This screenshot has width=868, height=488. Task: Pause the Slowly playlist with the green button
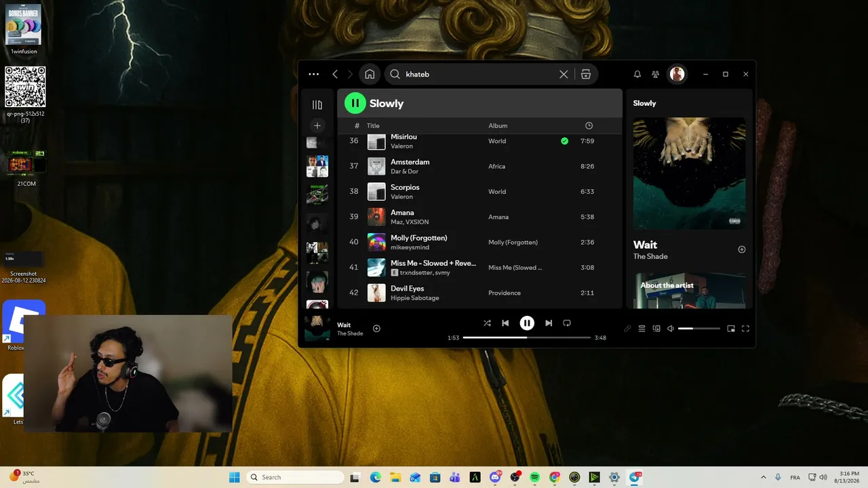point(355,103)
